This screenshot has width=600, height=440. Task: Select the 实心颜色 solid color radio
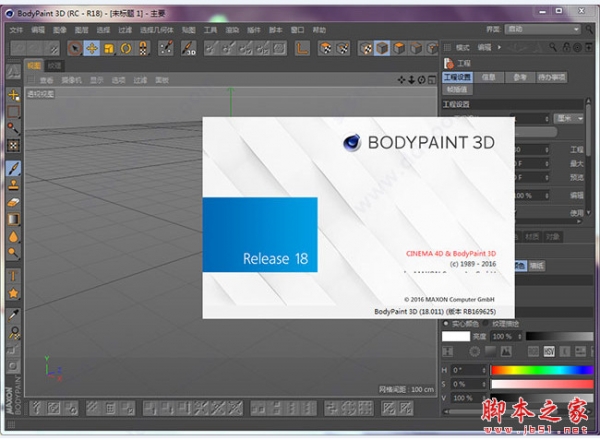tap(446, 324)
